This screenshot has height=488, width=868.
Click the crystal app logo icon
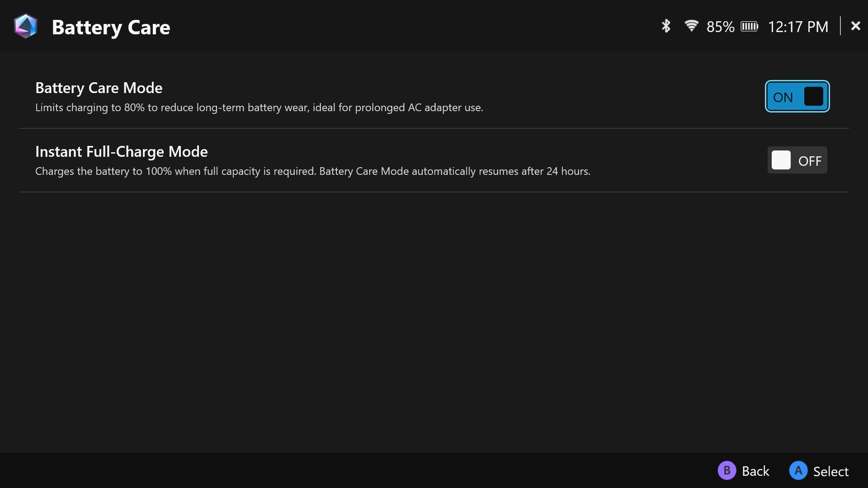pyautogui.click(x=26, y=26)
